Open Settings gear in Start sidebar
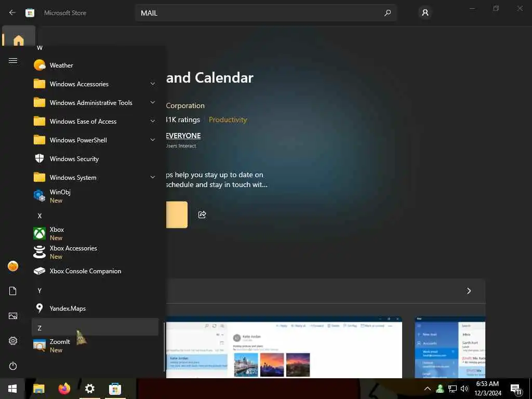Image resolution: width=532 pixels, height=399 pixels. pyautogui.click(x=13, y=341)
